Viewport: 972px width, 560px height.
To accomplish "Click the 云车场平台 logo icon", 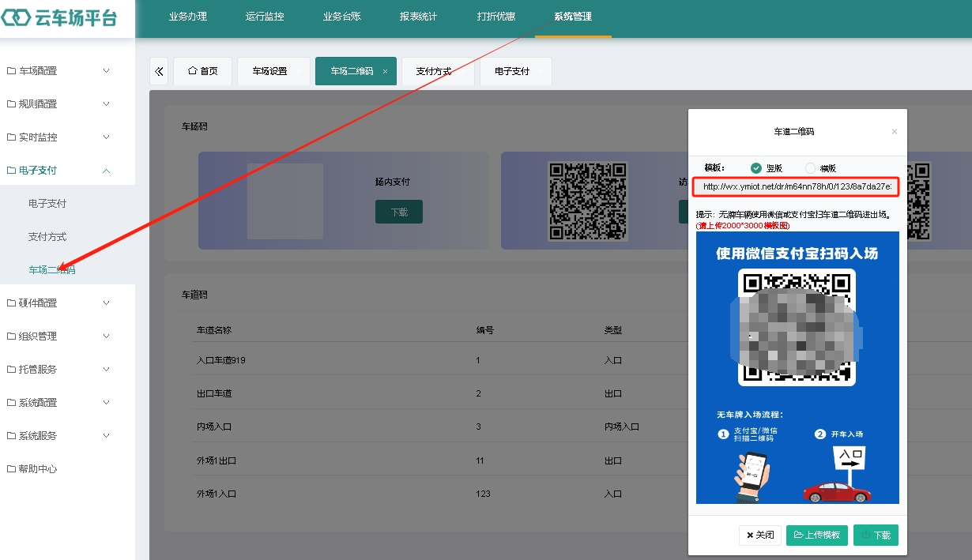I will point(17,17).
